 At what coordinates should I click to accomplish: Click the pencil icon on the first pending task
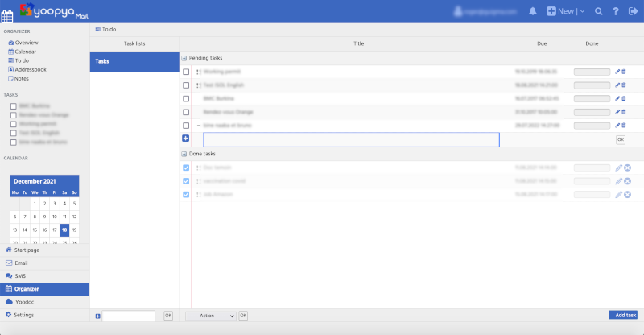pos(617,72)
